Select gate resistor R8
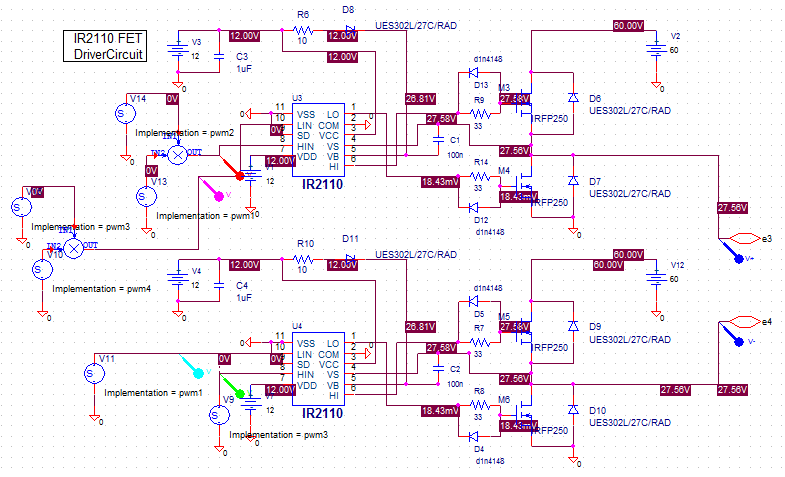 tap(480, 404)
